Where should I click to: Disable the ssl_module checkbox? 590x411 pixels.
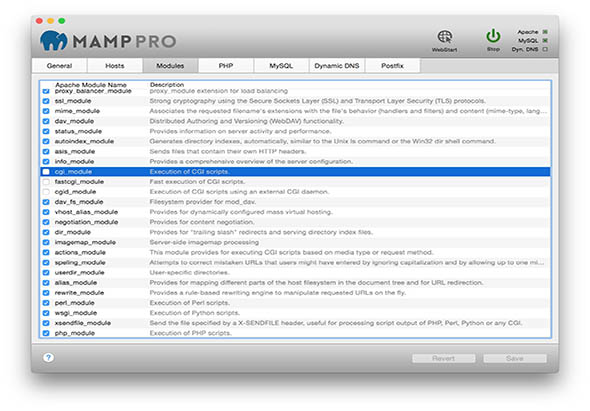[46, 101]
